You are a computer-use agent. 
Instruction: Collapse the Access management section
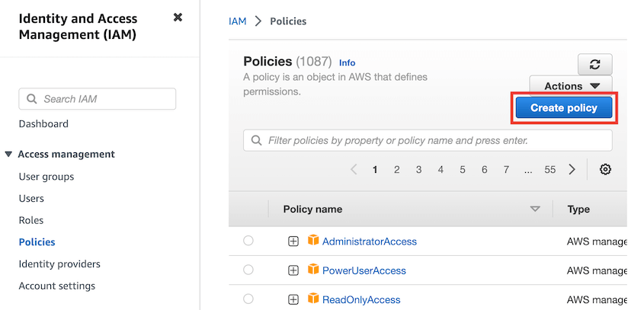(8, 155)
